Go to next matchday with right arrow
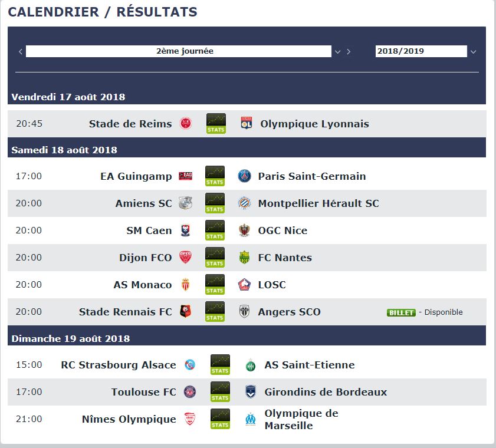This screenshot has width=496, height=448. pyautogui.click(x=349, y=51)
